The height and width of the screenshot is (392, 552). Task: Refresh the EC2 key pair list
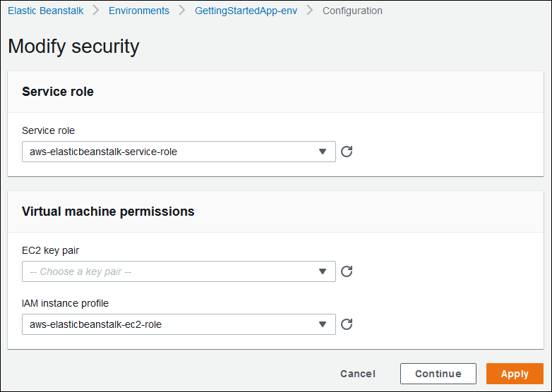[x=347, y=271]
